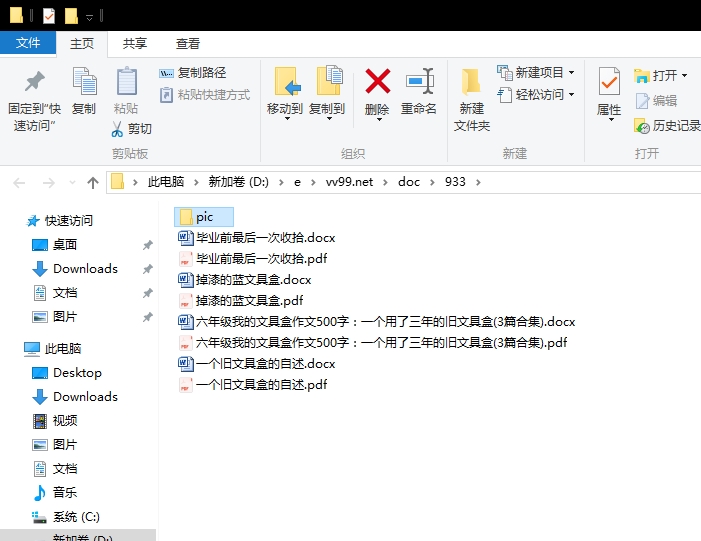Open 文档 under 此电脑 in sidebar
The width and height of the screenshot is (701, 541).
coord(55,469)
